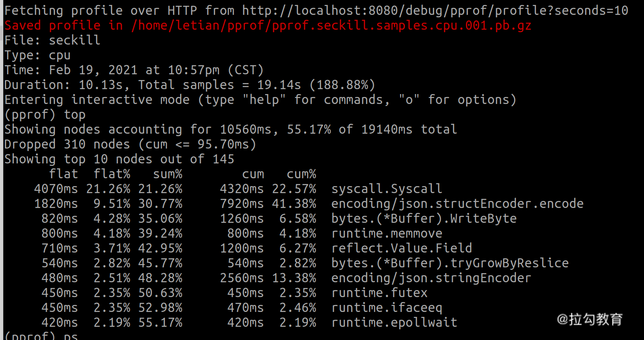Click the Duration 10.13s line
Screen dimensions: 644x340
click(189, 85)
